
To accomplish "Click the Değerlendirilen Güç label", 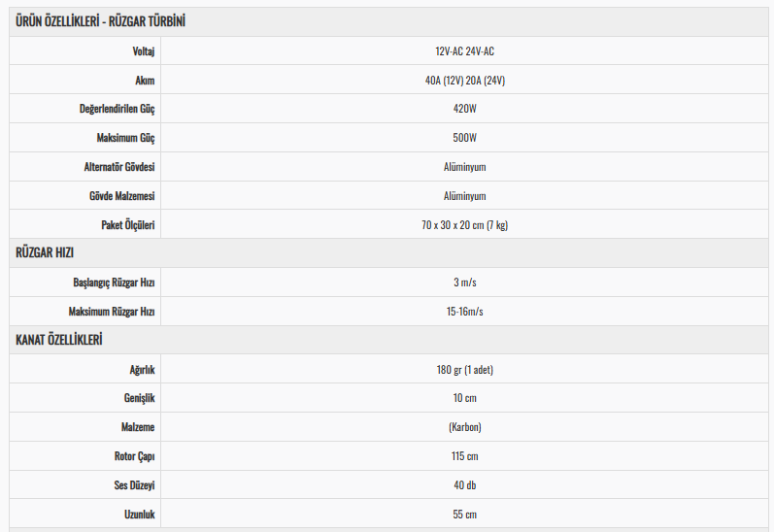I will [117, 109].
